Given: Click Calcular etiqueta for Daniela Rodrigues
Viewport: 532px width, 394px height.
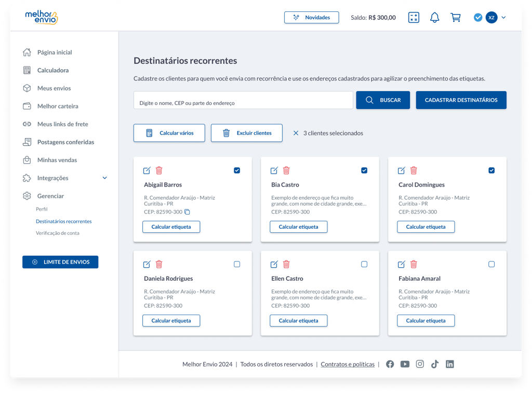Looking at the screenshot, I should [x=171, y=321].
